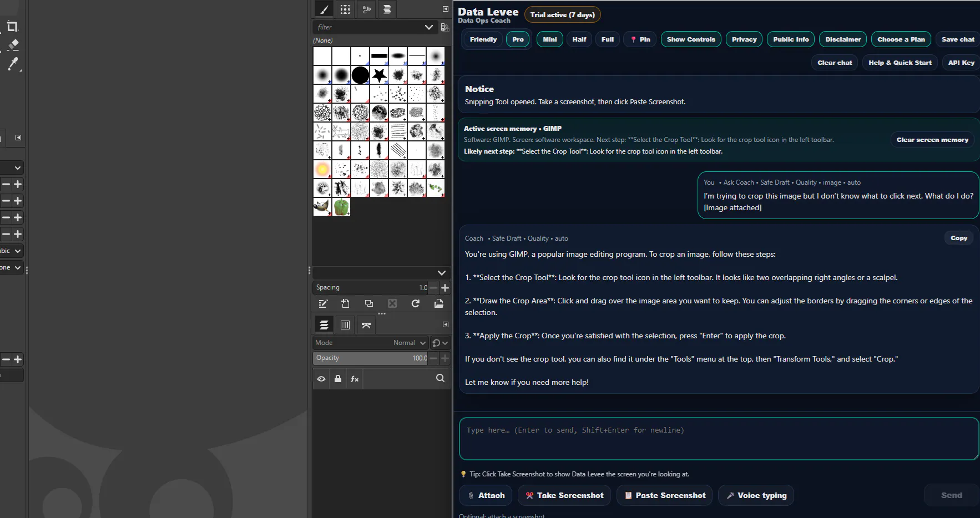Click the Edit Brush icon
Viewport: 980px width, 518px height.
click(x=323, y=303)
